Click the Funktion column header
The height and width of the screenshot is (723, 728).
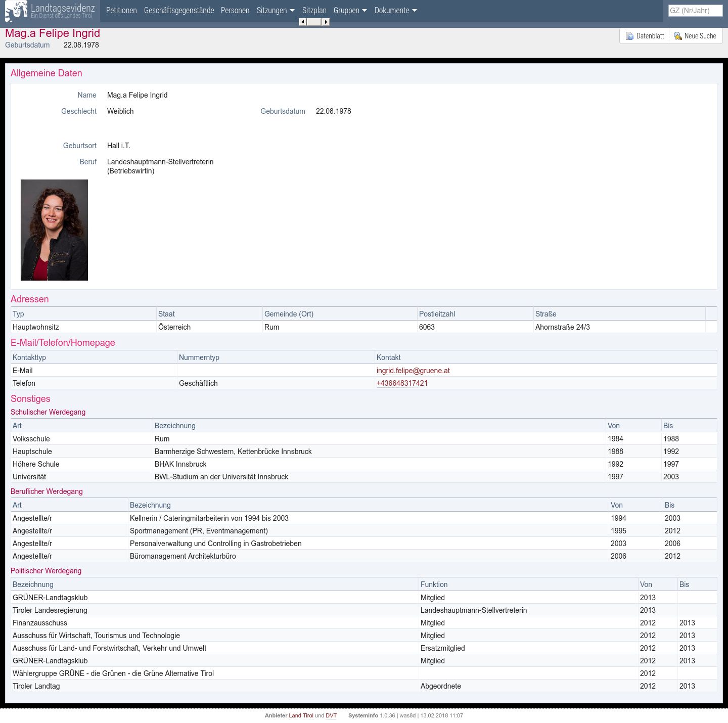pos(529,584)
